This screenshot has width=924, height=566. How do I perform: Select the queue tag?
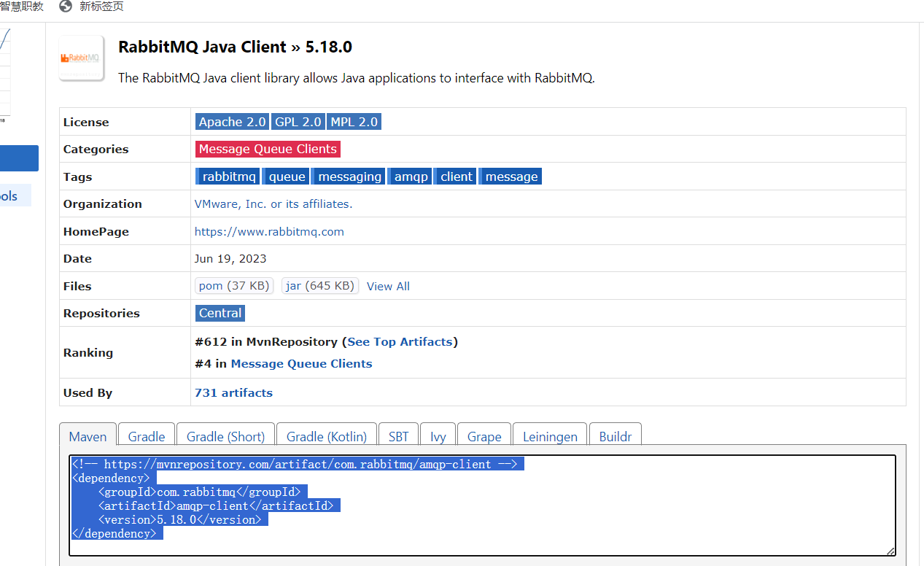286,177
